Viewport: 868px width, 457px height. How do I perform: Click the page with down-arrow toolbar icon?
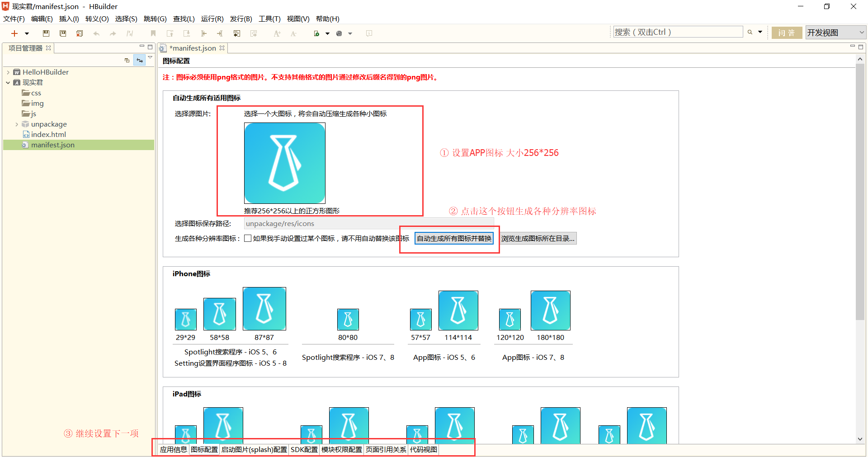point(187,33)
